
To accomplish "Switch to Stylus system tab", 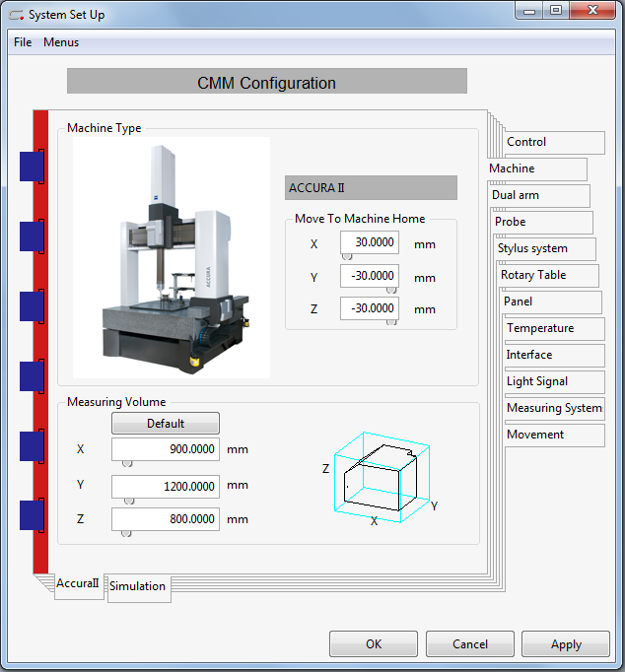I will coord(546,248).
